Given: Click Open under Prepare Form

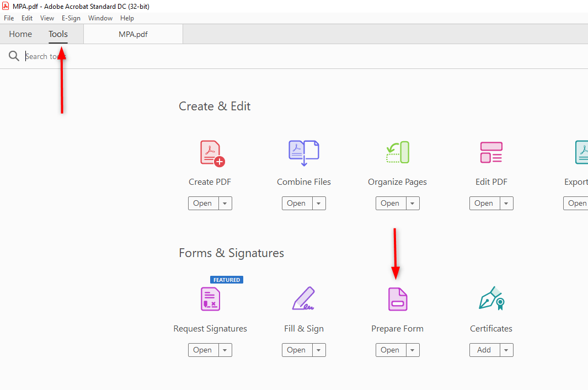Looking at the screenshot, I should [391, 350].
